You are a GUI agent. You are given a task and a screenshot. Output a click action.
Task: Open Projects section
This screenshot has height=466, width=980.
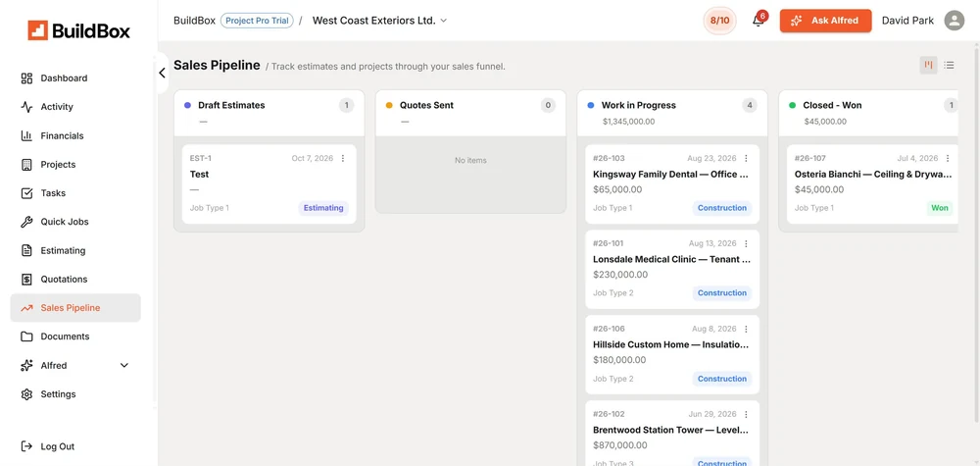pos(58,165)
